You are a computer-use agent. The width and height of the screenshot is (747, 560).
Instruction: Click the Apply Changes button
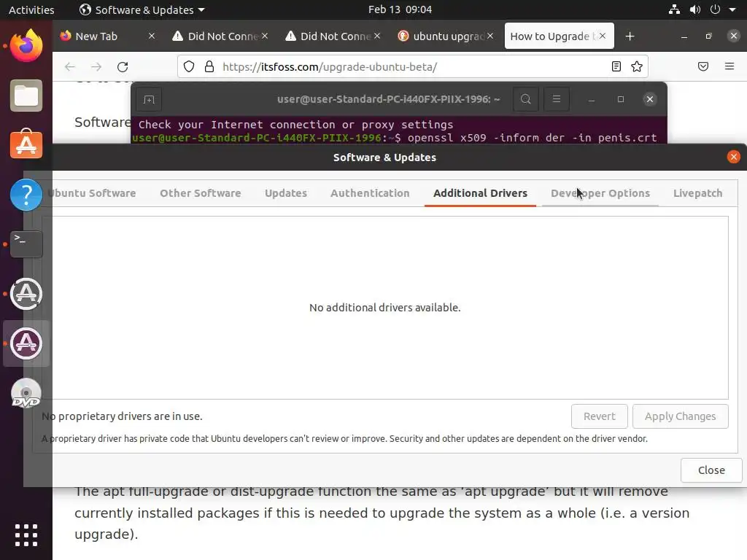tap(681, 416)
